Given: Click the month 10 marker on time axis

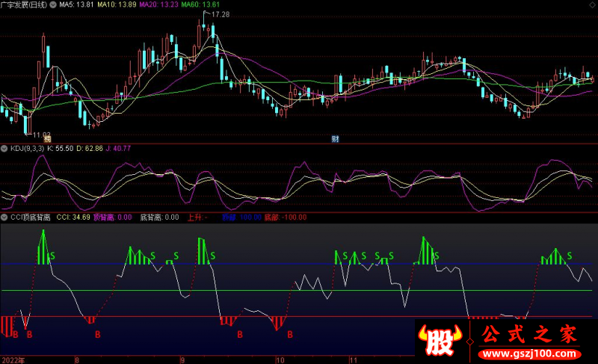Looking at the screenshot, I should (x=280, y=360).
